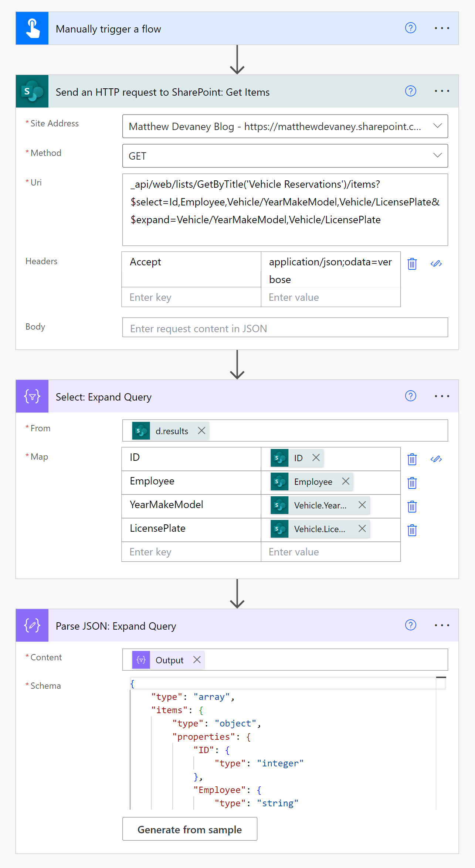
Task: Switch Map to text mode
Action: pos(436,459)
